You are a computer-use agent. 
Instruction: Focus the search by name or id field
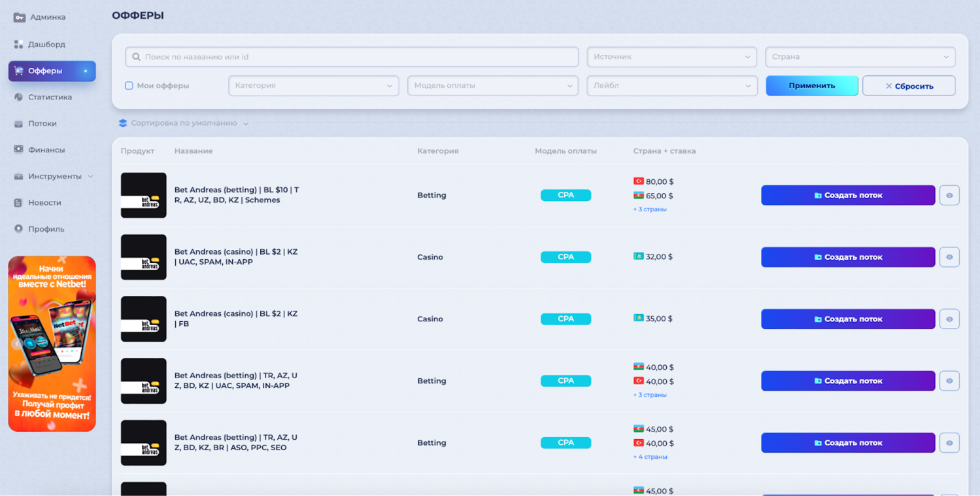pos(352,57)
